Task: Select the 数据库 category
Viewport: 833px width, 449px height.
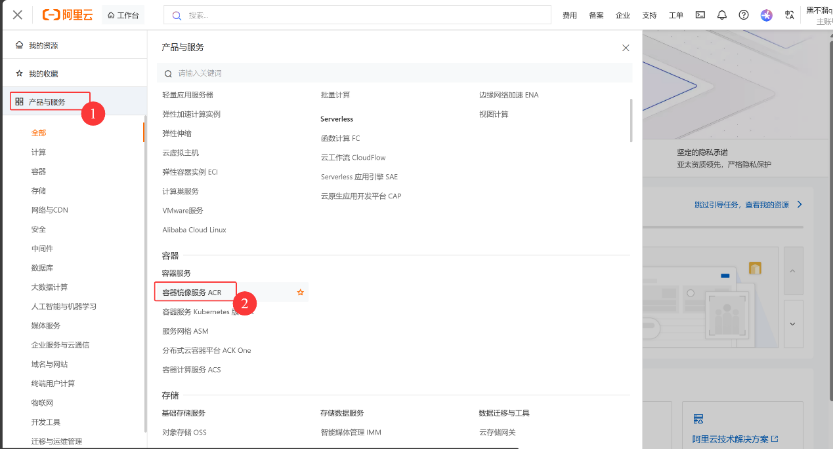Action: [x=42, y=268]
